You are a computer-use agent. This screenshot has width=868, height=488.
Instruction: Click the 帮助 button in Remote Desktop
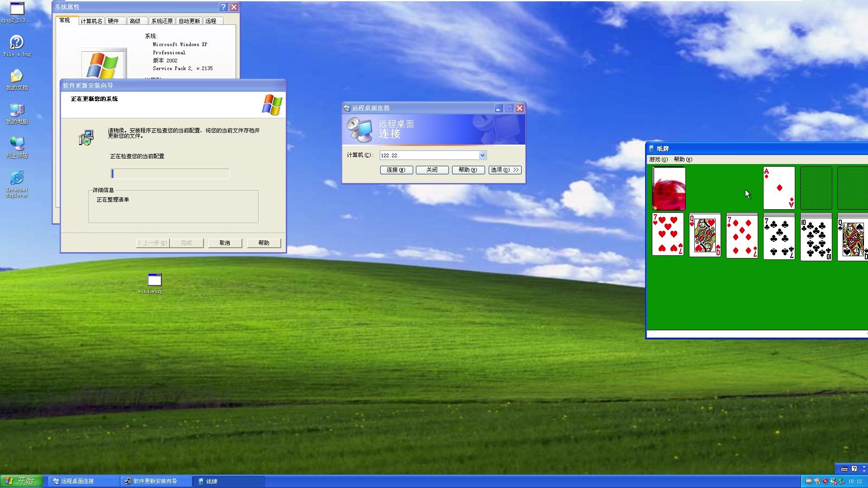[x=468, y=170]
